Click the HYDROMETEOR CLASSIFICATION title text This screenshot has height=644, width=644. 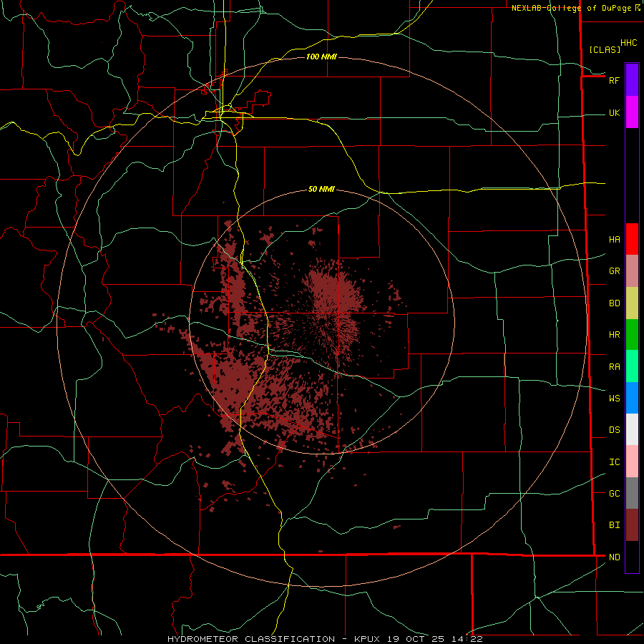[x=251, y=639]
